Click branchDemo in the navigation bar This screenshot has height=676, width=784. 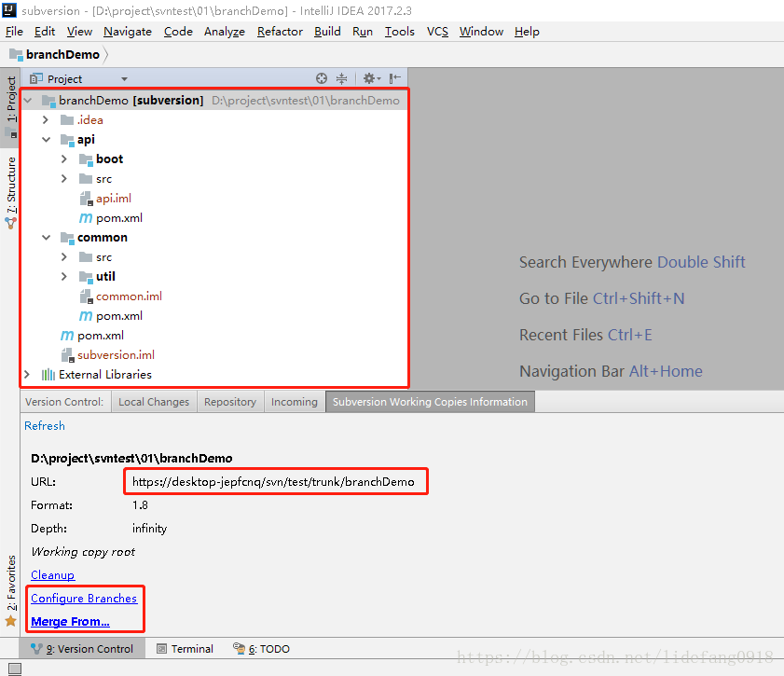pos(63,54)
